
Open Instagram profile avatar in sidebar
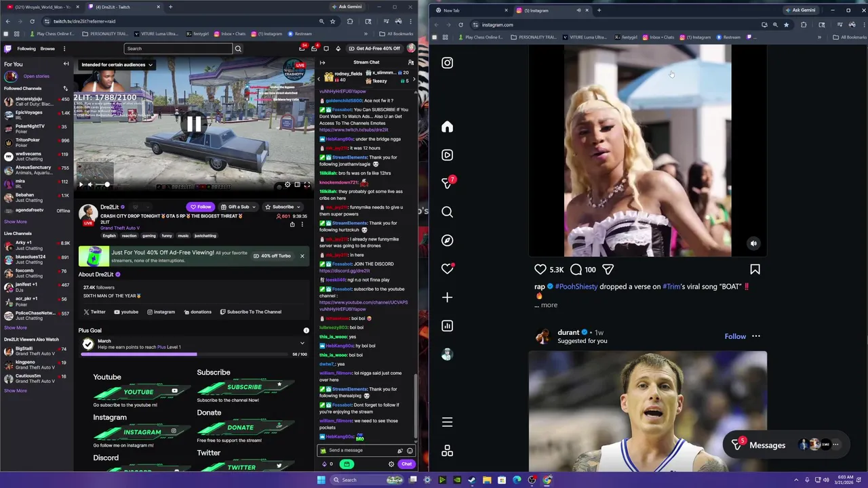pos(447,354)
